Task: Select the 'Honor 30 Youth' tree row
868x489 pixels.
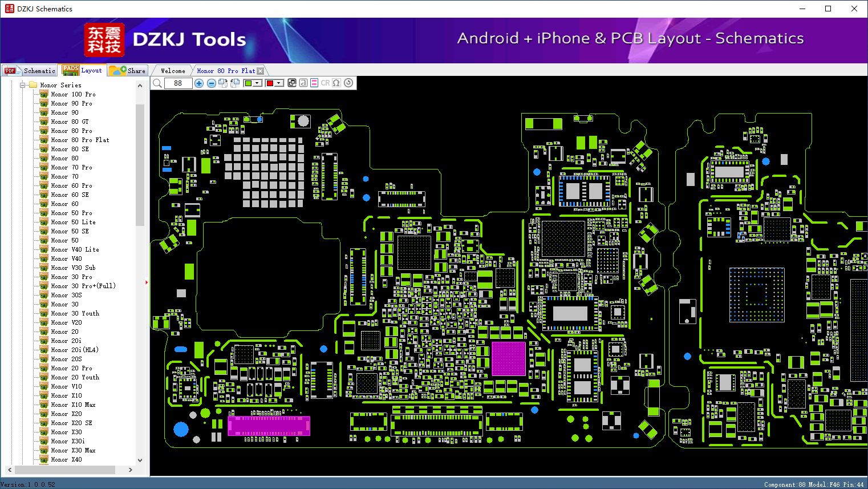Action: pyautogui.click(x=75, y=313)
